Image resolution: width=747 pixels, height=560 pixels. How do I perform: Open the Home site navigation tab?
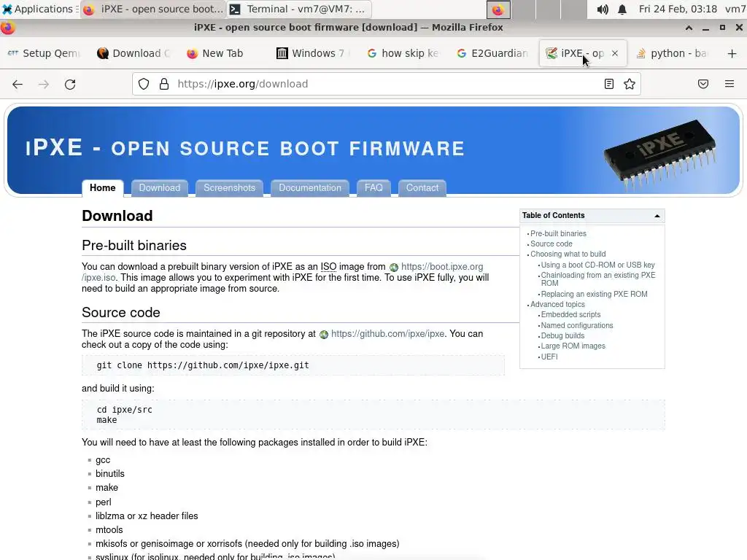[x=102, y=187]
